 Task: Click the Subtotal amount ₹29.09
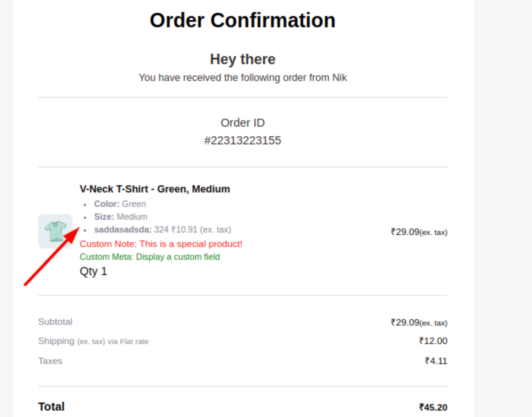pos(419,322)
